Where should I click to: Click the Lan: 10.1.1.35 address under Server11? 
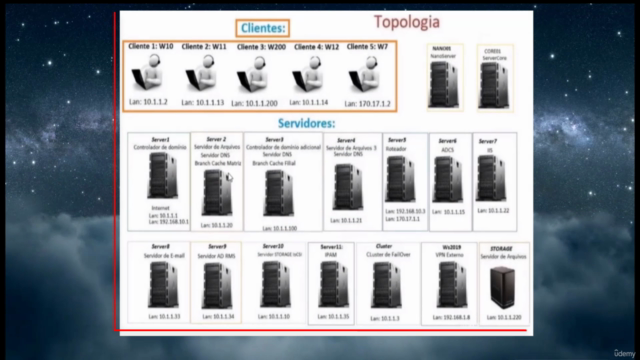point(333,316)
